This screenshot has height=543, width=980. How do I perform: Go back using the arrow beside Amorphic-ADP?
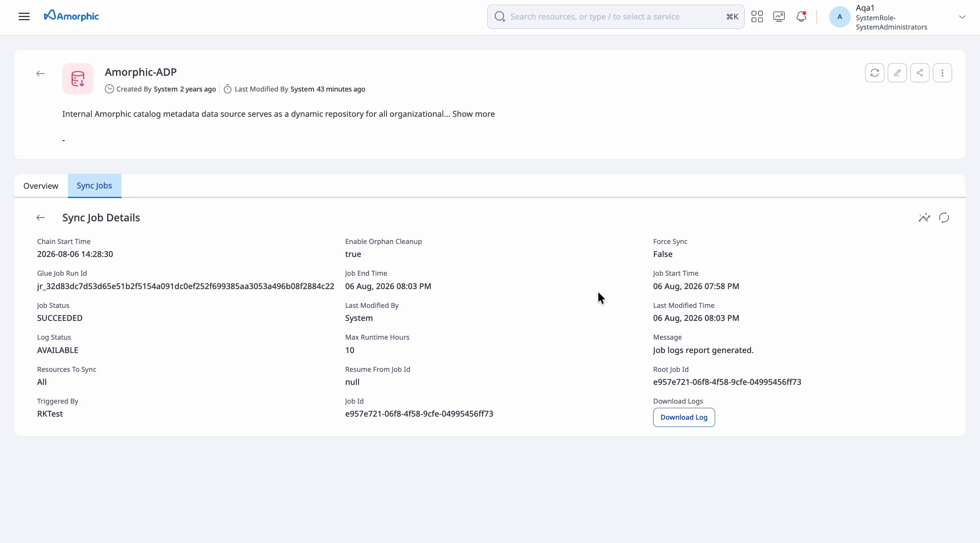click(x=41, y=74)
